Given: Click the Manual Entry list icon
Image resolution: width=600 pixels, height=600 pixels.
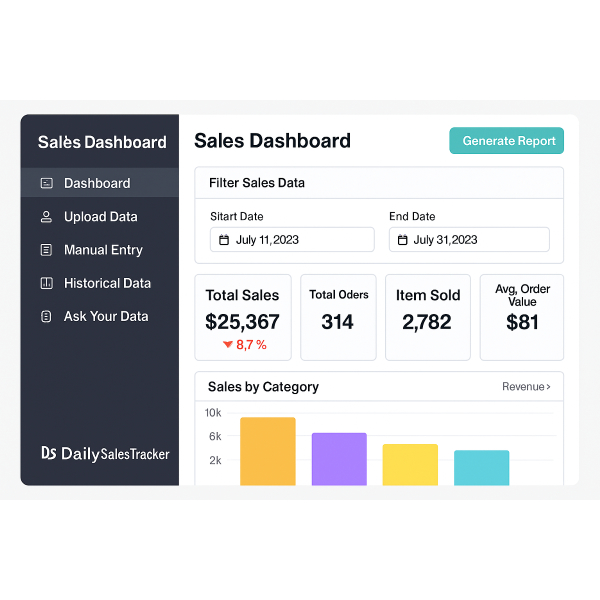Looking at the screenshot, I should click(x=46, y=250).
